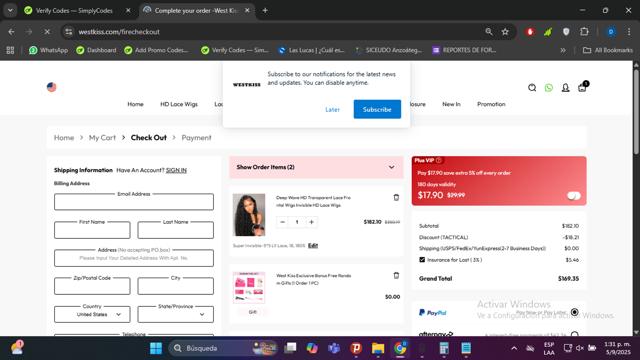Open the green WhatsApp chat icon
This screenshot has width=640, height=360.
point(549,88)
